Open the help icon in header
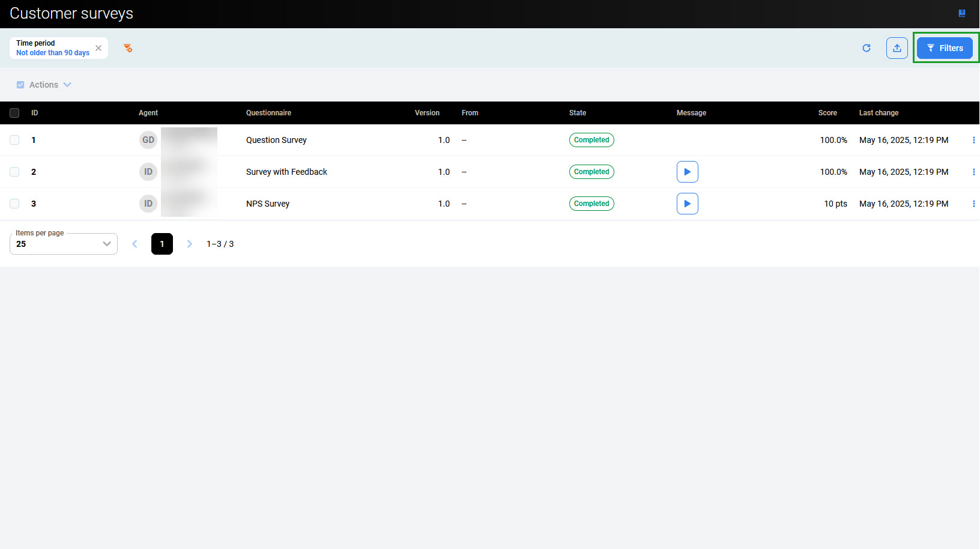The width and height of the screenshot is (980, 549). point(961,13)
